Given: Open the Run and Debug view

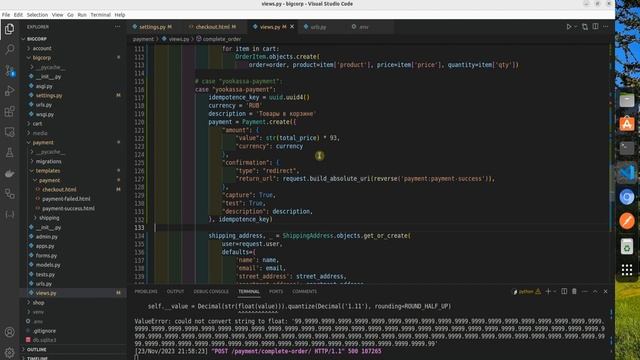Looking at the screenshot, I should 9,91.
